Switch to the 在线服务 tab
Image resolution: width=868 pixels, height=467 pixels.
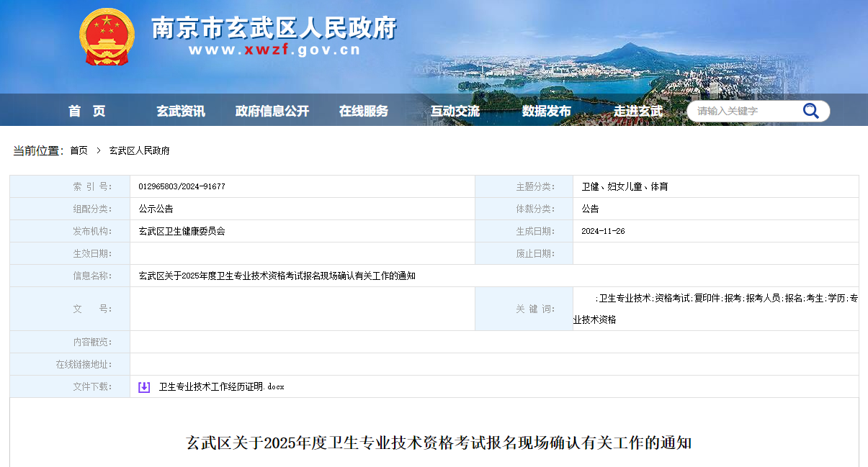click(x=364, y=111)
